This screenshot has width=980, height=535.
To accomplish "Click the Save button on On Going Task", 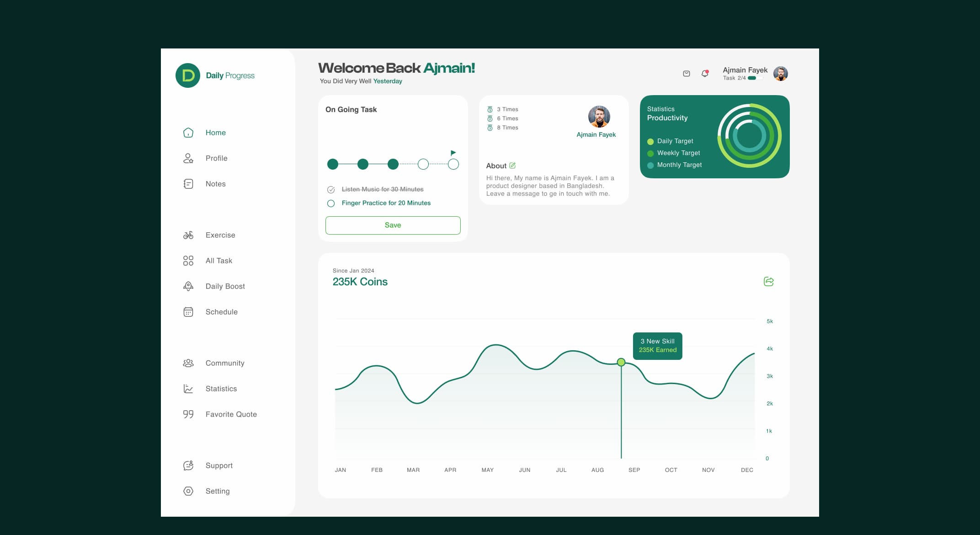I will 393,225.
